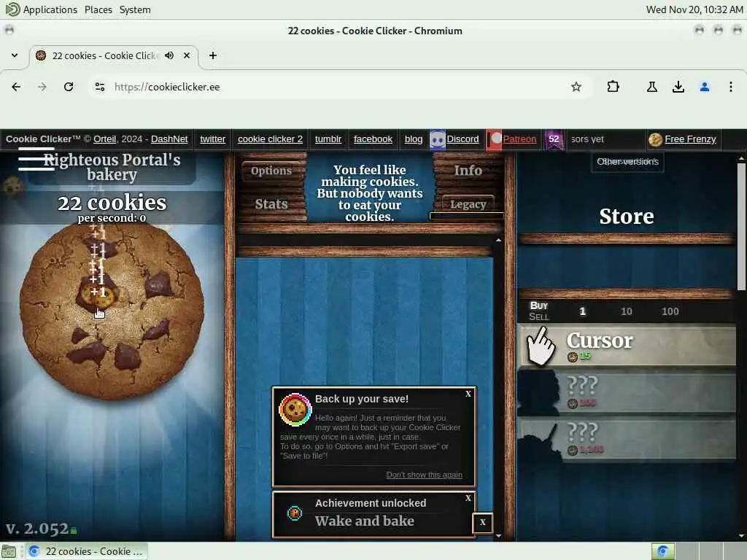Show desktop icon in the bottom panel
Image resolution: width=747 pixels, height=560 pixels.
point(9,551)
